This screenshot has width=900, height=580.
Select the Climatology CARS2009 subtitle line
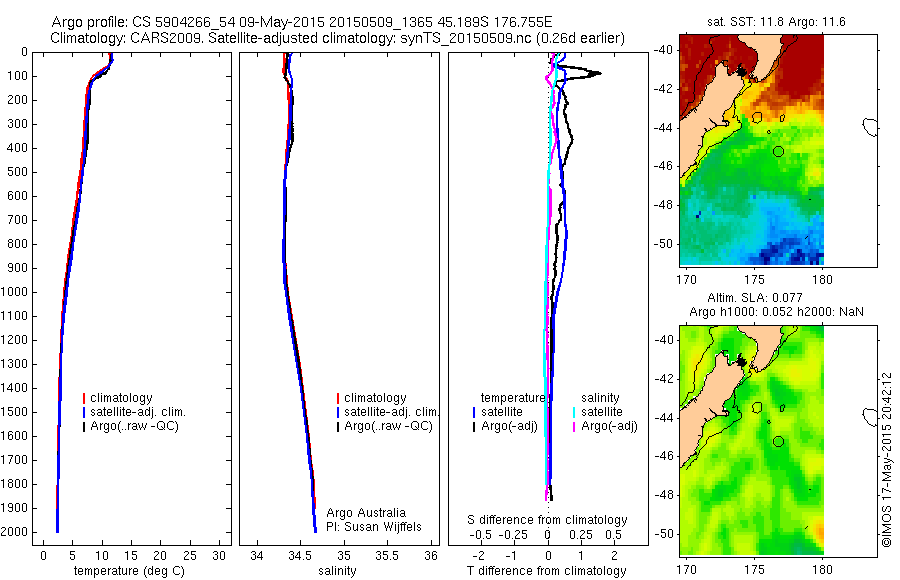tap(337, 38)
